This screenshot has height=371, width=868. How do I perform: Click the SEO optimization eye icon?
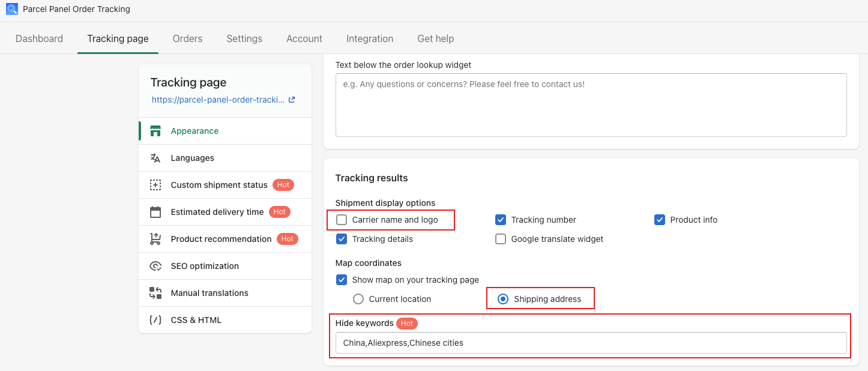click(155, 266)
